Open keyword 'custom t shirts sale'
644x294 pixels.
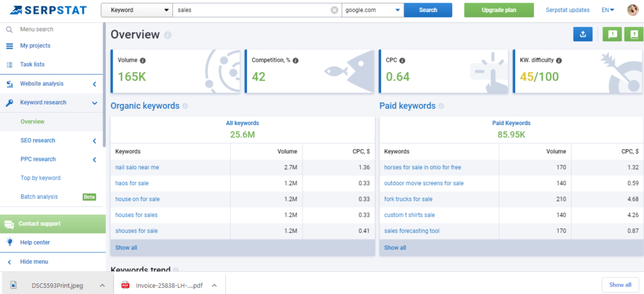[x=409, y=215]
